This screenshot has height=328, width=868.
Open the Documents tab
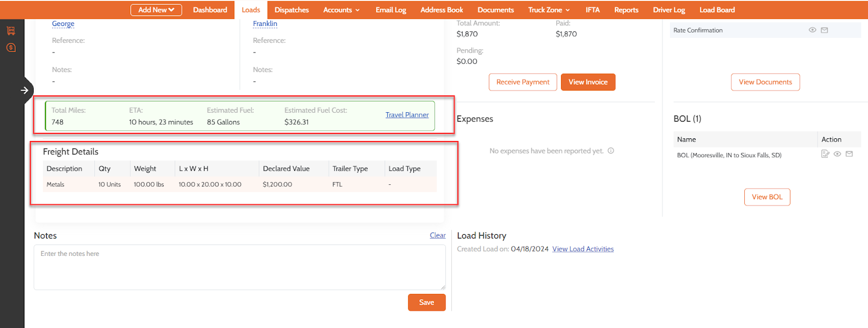(x=495, y=10)
